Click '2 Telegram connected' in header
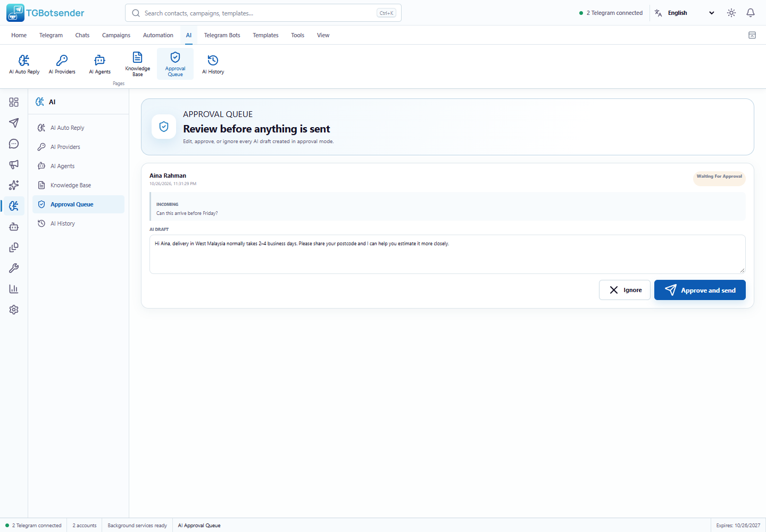 point(611,13)
